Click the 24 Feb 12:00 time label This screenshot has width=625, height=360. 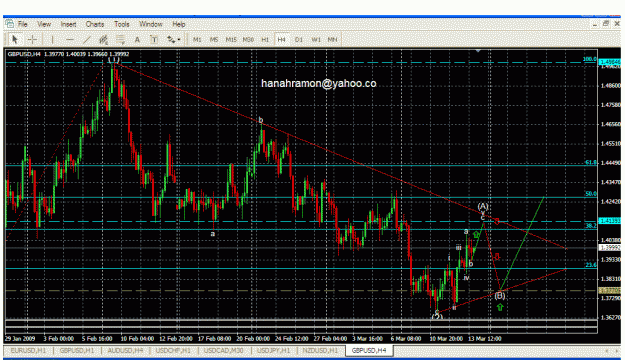(291, 338)
